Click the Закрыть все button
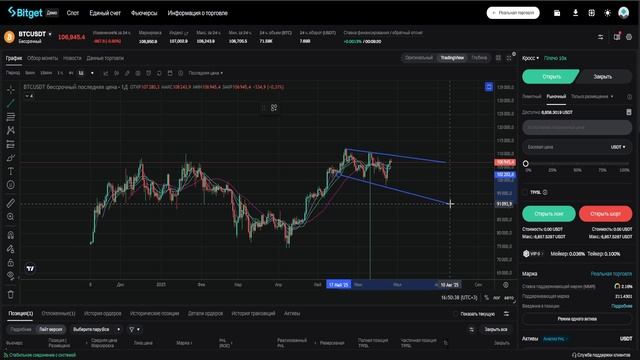Image resolution: width=640 pixels, height=360 pixels. click(x=496, y=329)
